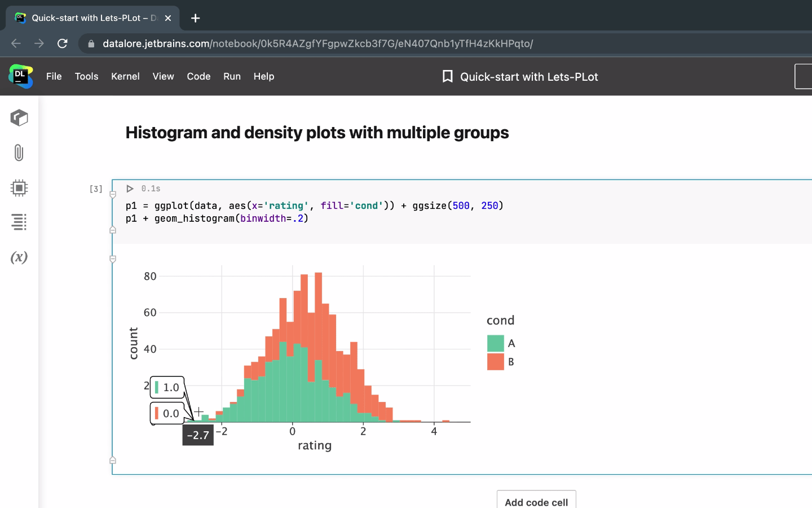Run the histogram code cell
The height and width of the screenshot is (508, 812).
click(x=130, y=189)
